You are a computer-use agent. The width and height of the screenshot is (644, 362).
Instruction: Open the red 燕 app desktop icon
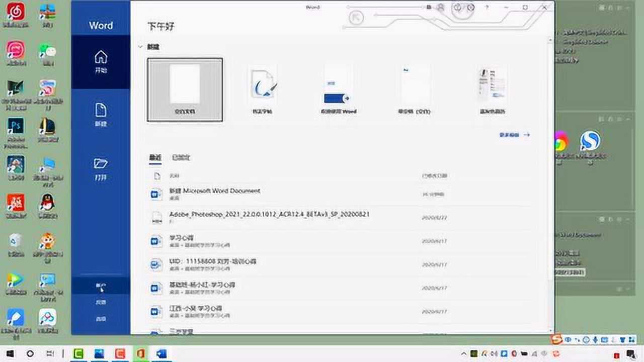pyautogui.click(x=16, y=206)
